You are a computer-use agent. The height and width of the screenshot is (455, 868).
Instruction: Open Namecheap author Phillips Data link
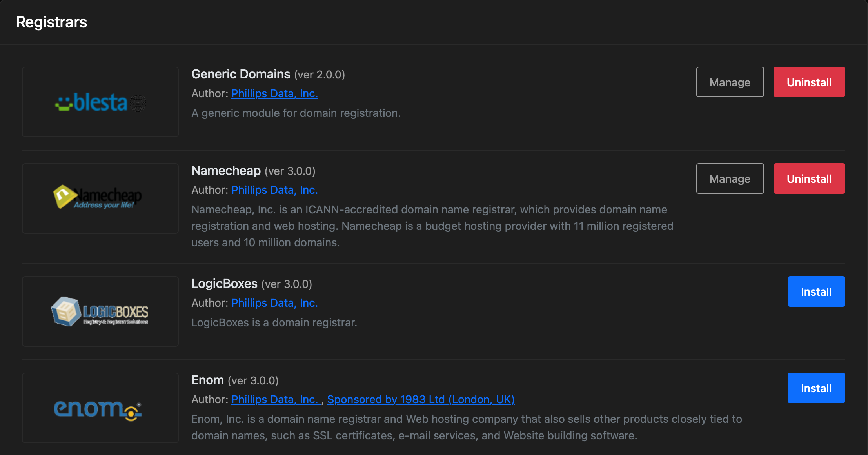click(x=274, y=190)
